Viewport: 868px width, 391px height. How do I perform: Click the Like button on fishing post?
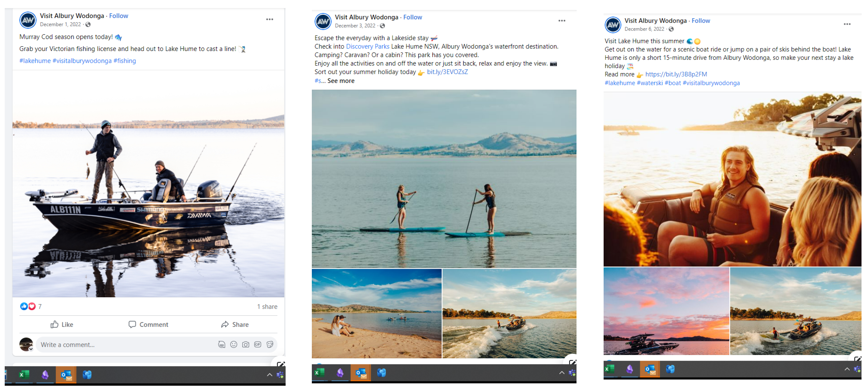point(62,324)
